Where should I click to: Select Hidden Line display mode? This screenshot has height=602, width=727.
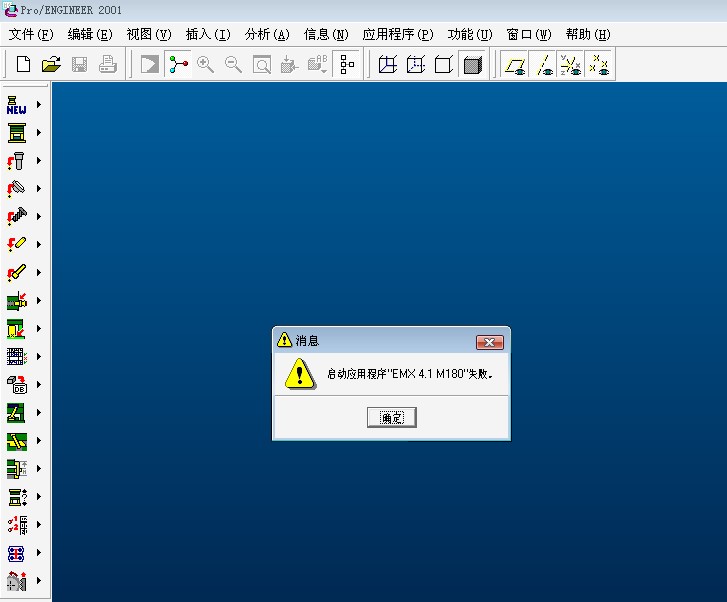[x=416, y=64]
